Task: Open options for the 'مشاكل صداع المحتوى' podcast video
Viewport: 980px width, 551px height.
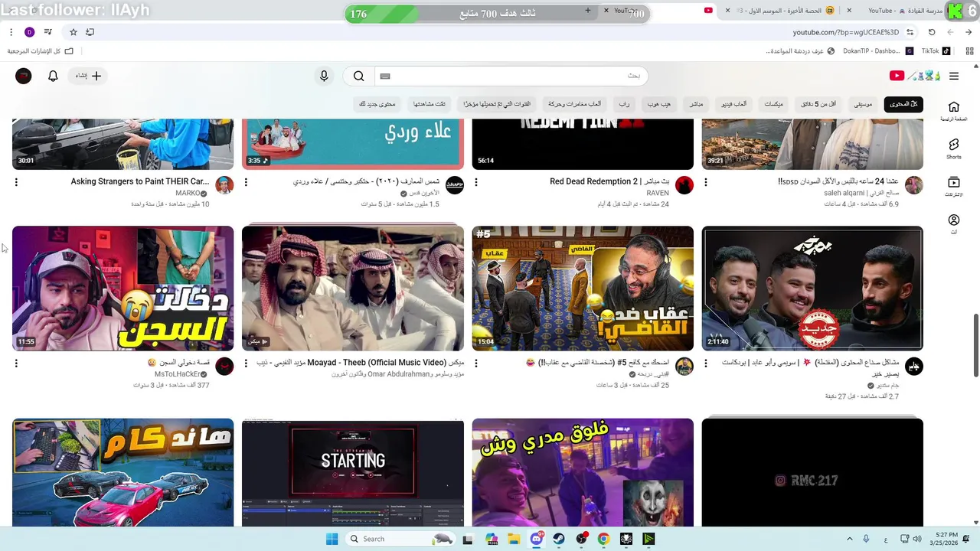Action: click(x=706, y=363)
